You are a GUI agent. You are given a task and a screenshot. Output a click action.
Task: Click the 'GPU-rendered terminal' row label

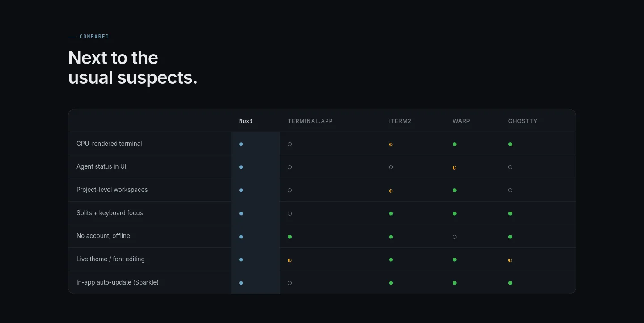click(x=109, y=144)
